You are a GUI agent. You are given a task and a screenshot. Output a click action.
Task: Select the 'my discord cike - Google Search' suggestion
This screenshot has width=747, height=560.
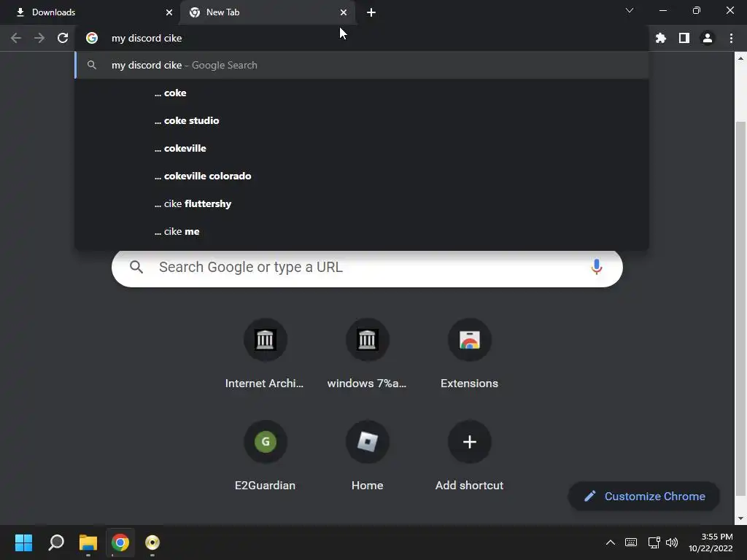pyautogui.click(x=362, y=65)
